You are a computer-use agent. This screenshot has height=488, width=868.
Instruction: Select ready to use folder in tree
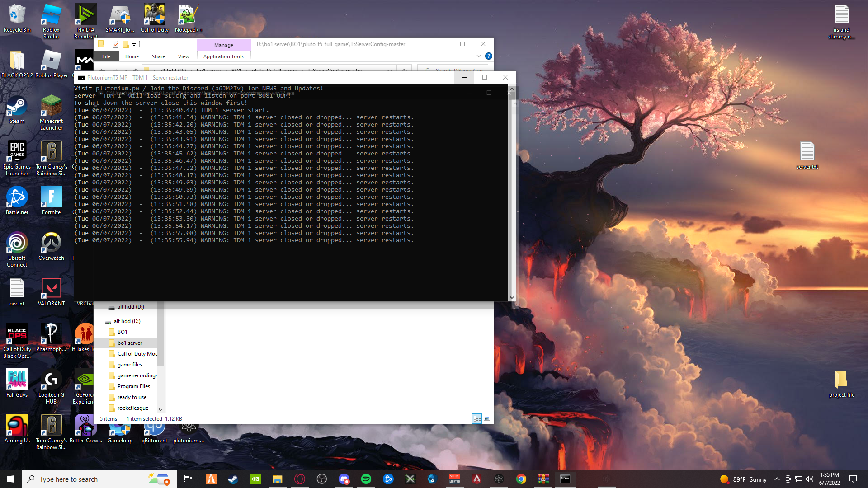coord(132,397)
